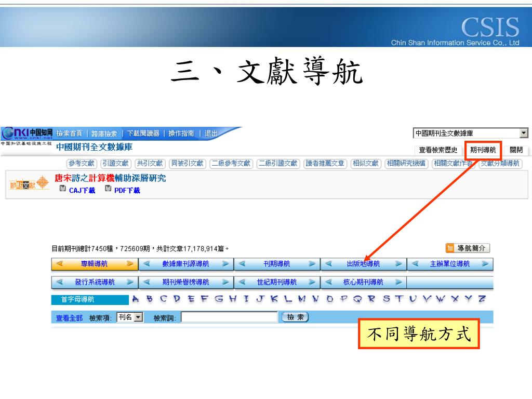Open the 操作指南 help link
The width and height of the screenshot is (532, 399).
[181, 134]
